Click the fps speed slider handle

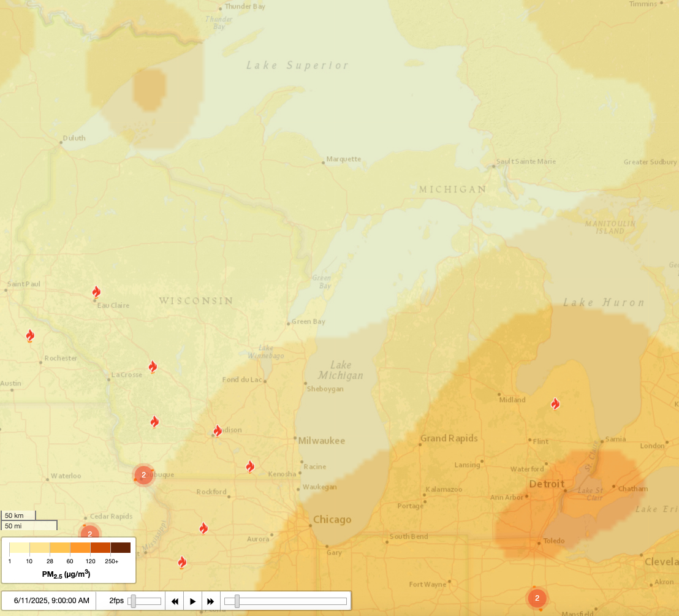click(133, 601)
